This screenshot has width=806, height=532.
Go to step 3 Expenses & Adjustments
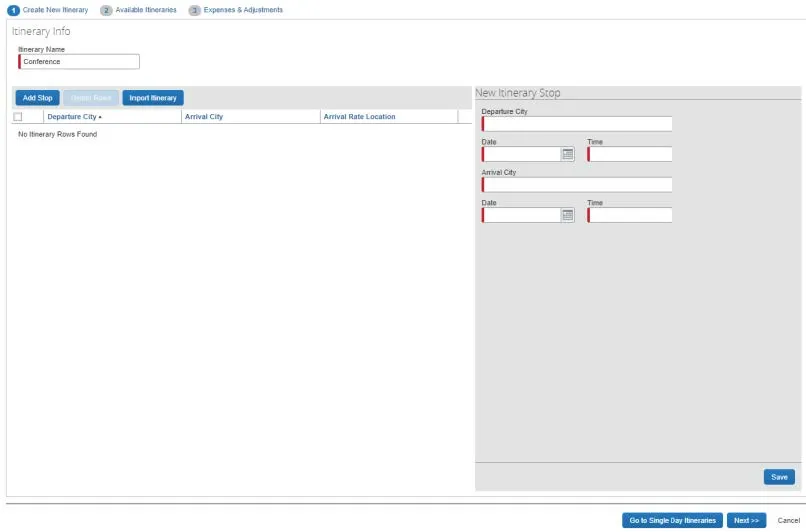click(x=235, y=10)
